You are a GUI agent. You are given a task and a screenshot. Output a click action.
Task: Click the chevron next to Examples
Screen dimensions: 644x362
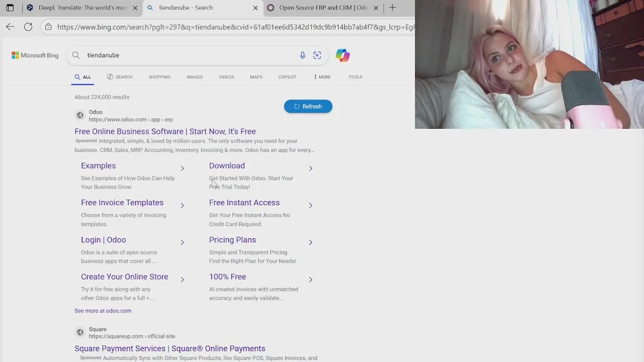(x=182, y=168)
